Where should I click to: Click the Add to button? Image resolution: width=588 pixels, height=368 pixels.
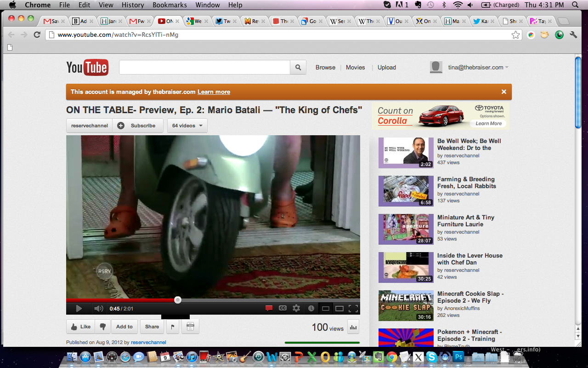pos(124,327)
